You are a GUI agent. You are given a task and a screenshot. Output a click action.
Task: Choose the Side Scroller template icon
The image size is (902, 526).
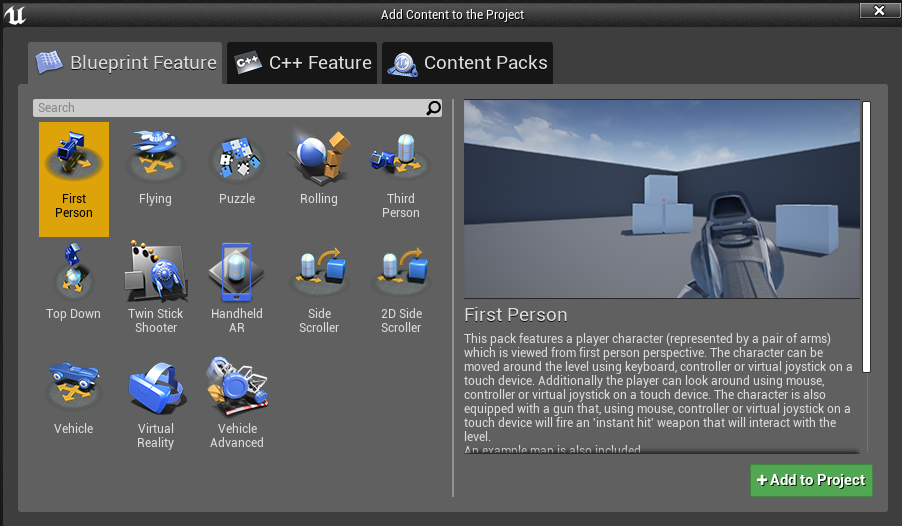click(x=319, y=270)
